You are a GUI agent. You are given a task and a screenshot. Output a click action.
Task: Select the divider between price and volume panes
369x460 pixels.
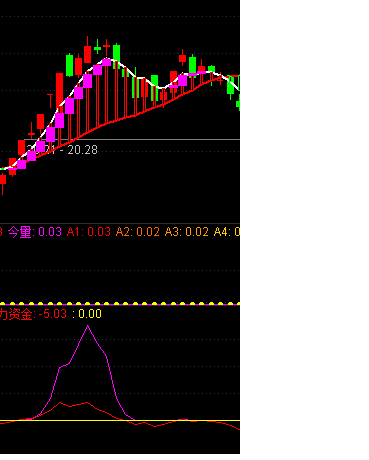pyautogui.click(x=120, y=223)
